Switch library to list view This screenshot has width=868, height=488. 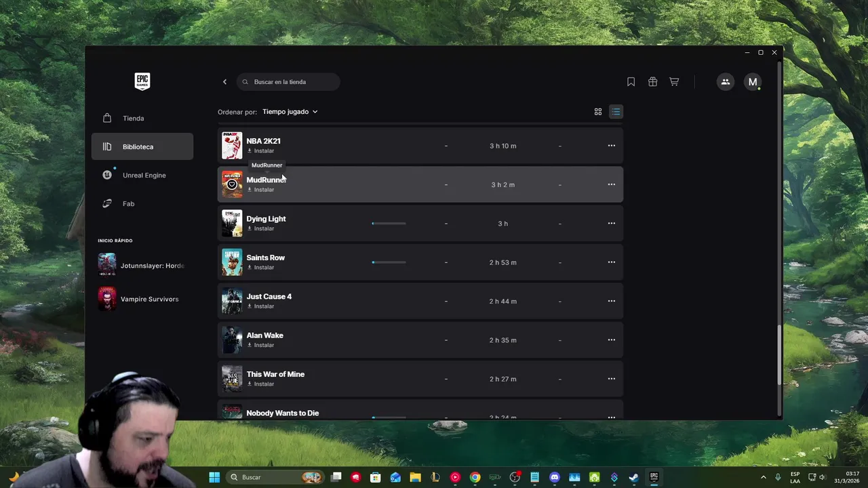[616, 112]
